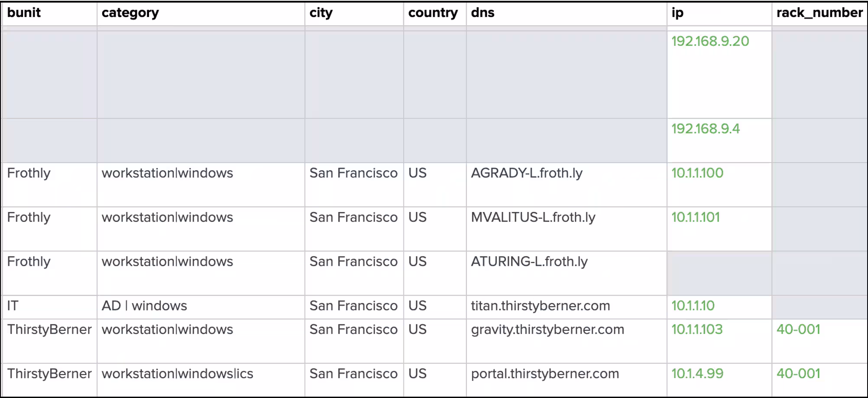Viewport: 868px width, 398px height.
Task: Sort by the category column header
Action: [x=130, y=13]
